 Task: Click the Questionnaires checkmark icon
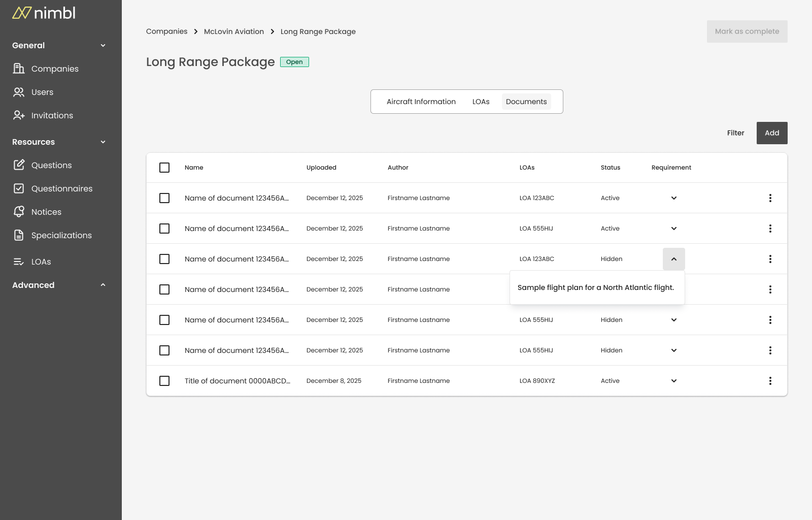[19, 188]
